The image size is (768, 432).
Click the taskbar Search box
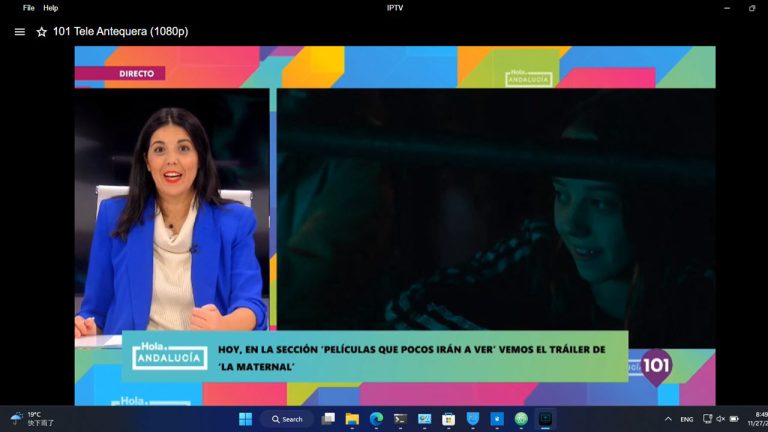pos(287,419)
